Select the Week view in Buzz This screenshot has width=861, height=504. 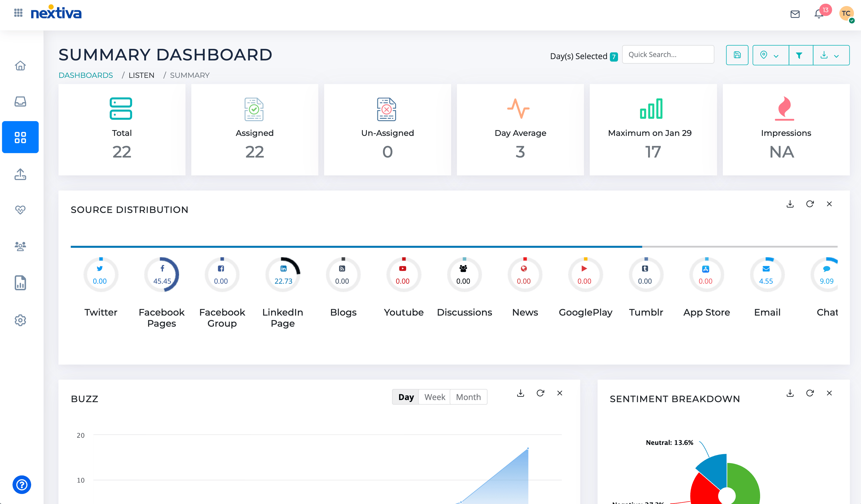pyautogui.click(x=435, y=397)
